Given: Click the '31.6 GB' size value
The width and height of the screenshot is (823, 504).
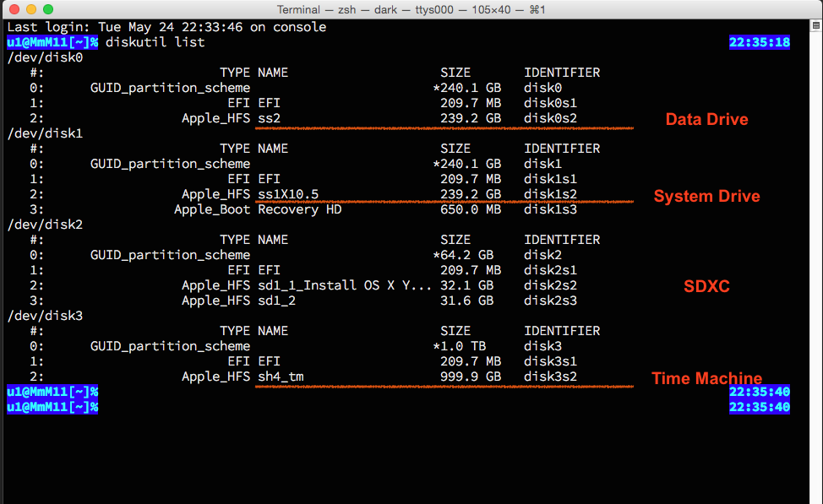Looking at the screenshot, I should pos(467,301).
